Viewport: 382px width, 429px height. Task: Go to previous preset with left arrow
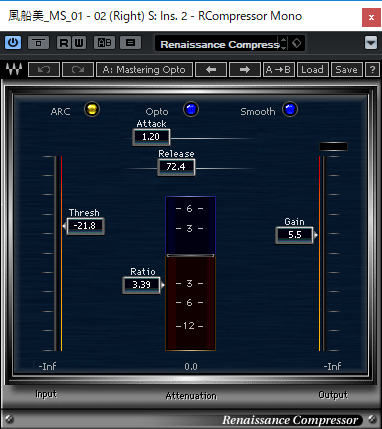tap(211, 70)
